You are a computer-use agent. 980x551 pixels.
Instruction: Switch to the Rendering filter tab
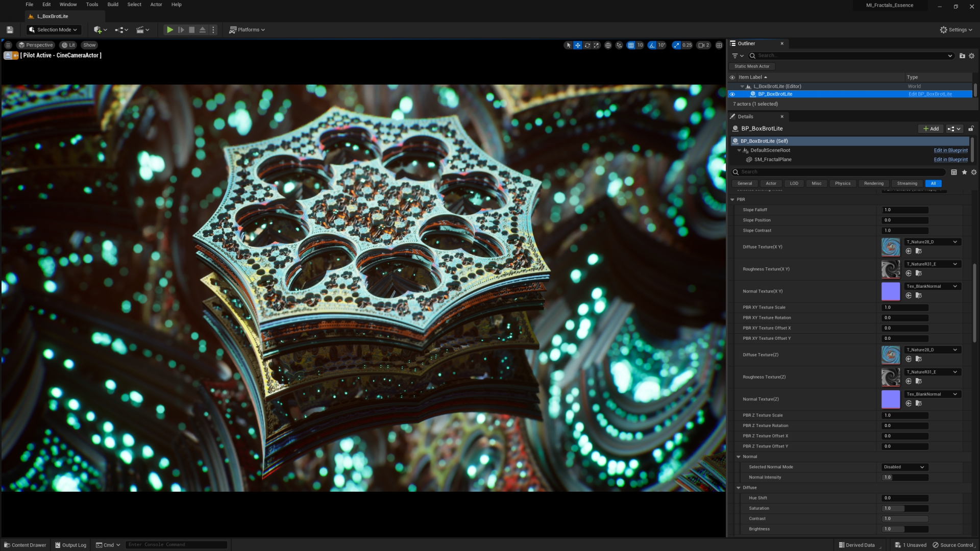click(x=873, y=183)
